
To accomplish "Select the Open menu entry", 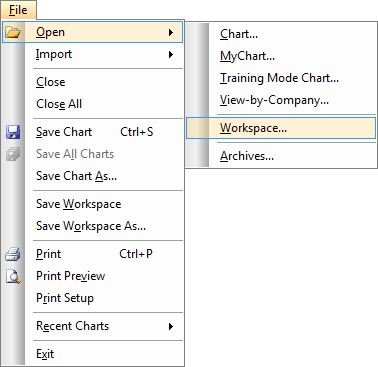I will (92, 32).
